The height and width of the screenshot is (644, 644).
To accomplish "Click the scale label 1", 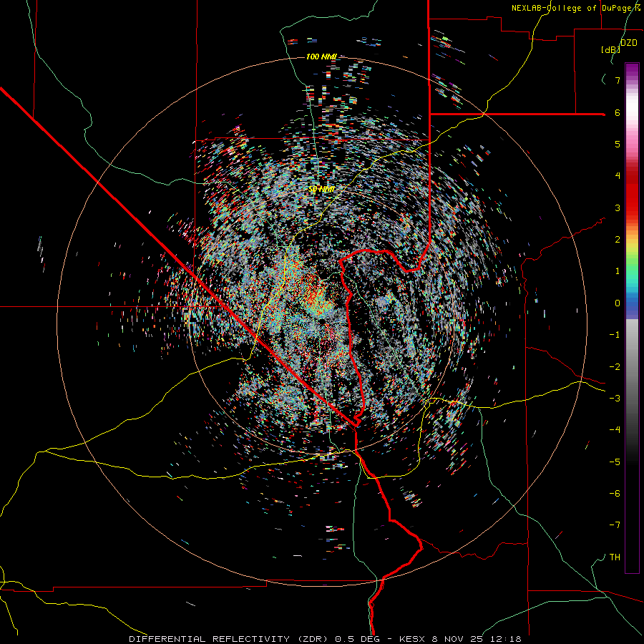I will [x=618, y=271].
